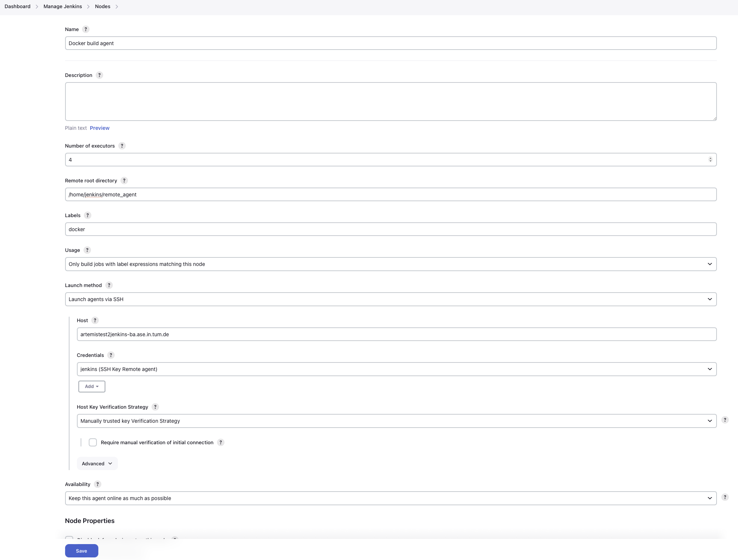Preview the description text
738x560 pixels.
(x=99, y=128)
